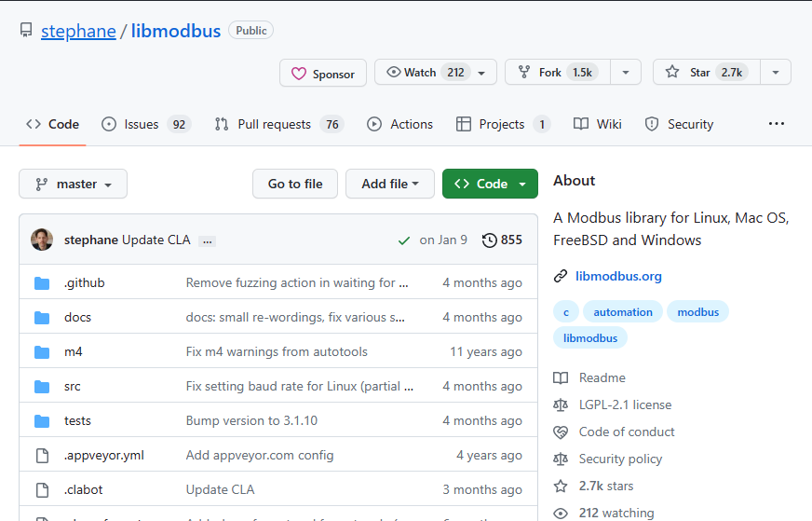Select the 'modbus' topic tag
Screen dimensions: 812x521
click(697, 312)
